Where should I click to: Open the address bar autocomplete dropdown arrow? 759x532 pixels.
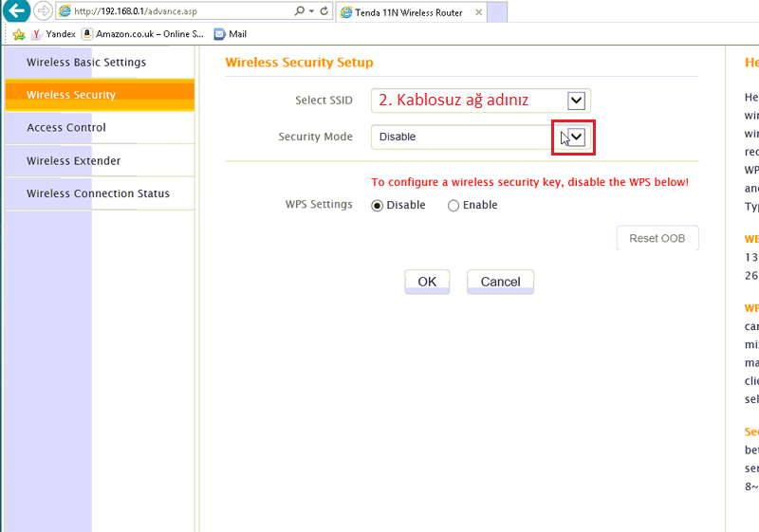(311, 12)
